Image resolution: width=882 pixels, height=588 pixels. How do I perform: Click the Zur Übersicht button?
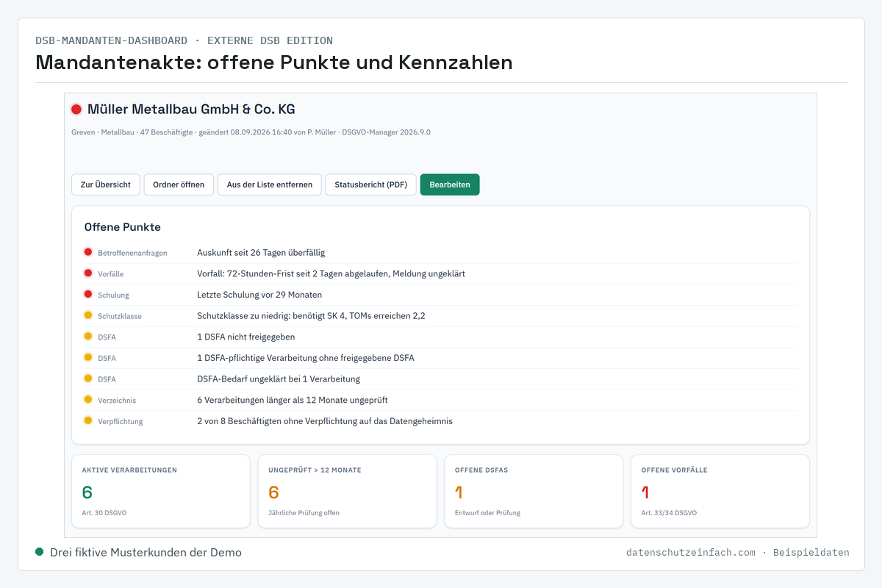tap(106, 184)
